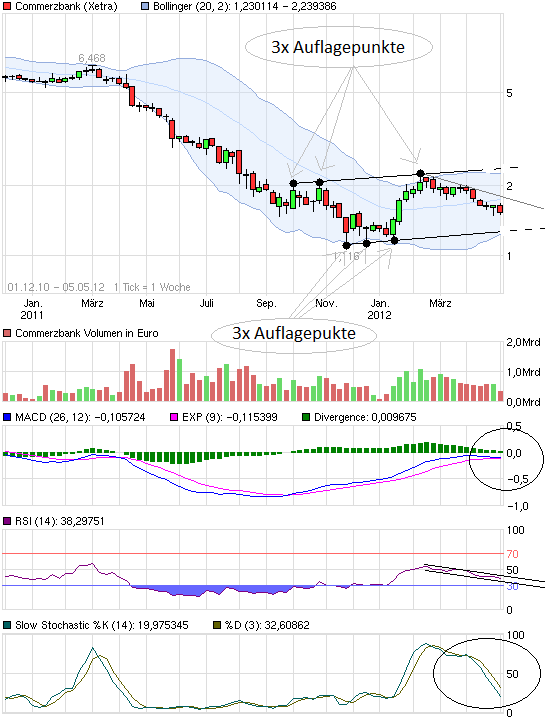Click the 1,116 low price label
This screenshot has height=722, width=545.
pyautogui.click(x=346, y=256)
